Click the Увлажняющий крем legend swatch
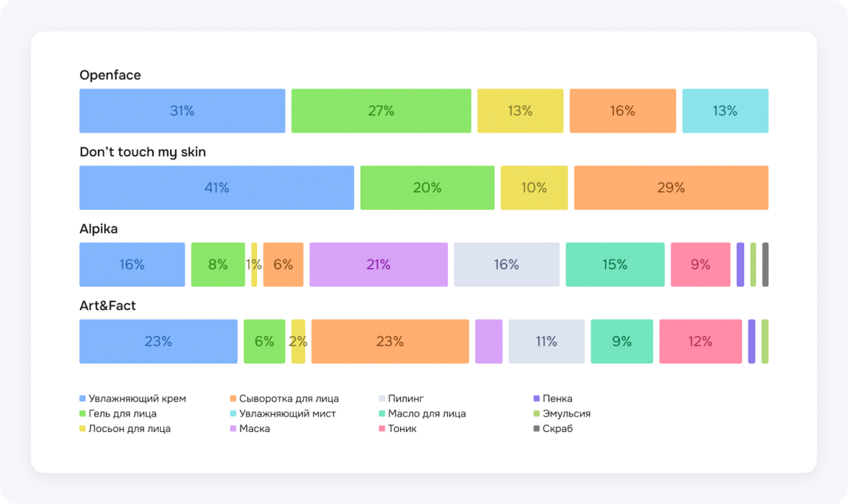This screenshot has height=504, width=848. coord(82,399)
